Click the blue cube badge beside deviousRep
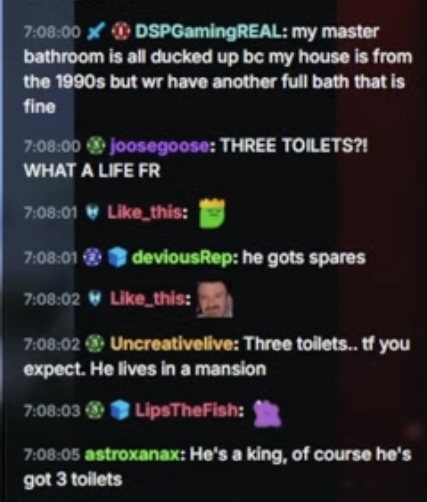 (117, 258)
